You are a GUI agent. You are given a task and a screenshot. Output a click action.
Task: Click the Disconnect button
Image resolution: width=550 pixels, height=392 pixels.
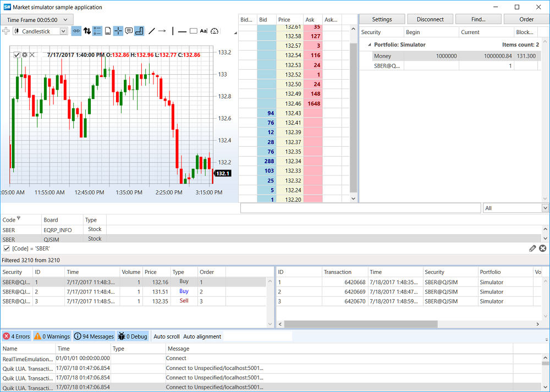(430, 19)
